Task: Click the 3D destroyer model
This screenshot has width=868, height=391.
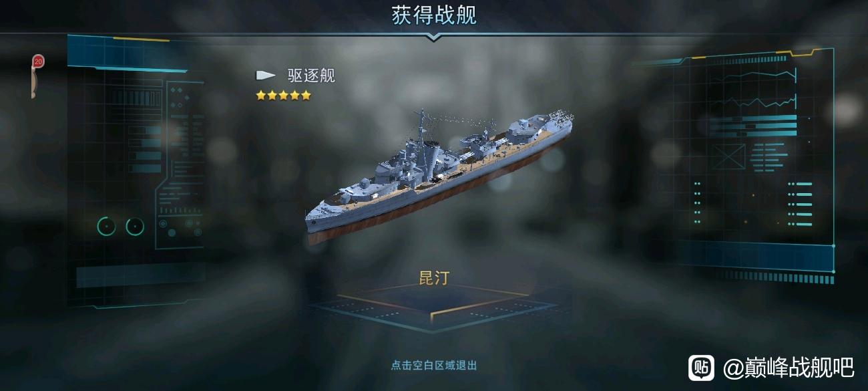Action: point(441,174)
